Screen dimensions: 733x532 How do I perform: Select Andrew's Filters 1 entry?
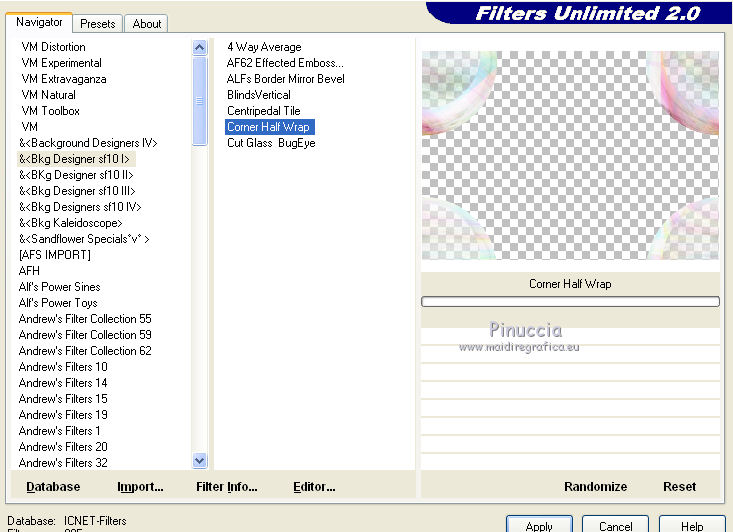coord(59,431)
